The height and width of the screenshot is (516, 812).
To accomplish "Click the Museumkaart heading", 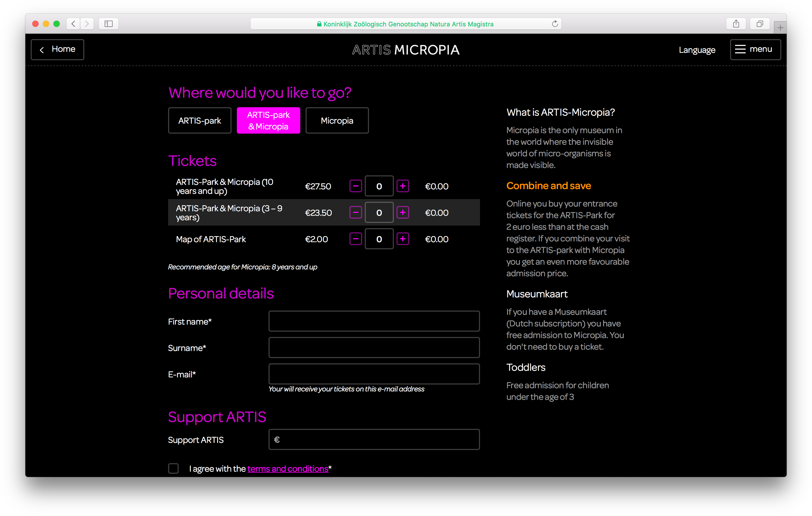I will tap(537, 294).
